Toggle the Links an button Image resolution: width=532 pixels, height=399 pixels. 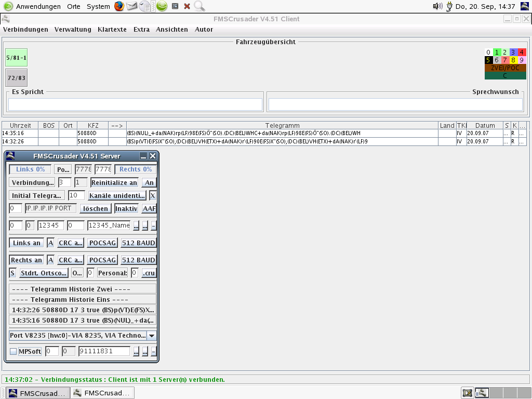(26, 243)
